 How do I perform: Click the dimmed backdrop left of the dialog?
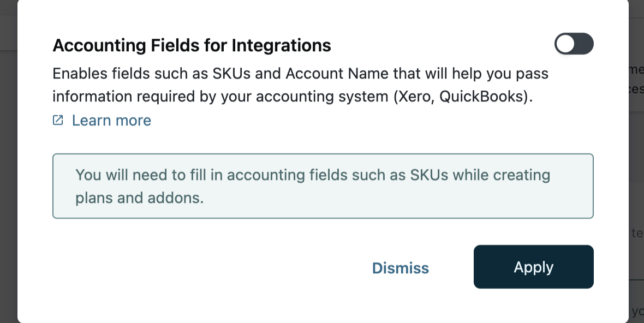(x=8, y=164)
